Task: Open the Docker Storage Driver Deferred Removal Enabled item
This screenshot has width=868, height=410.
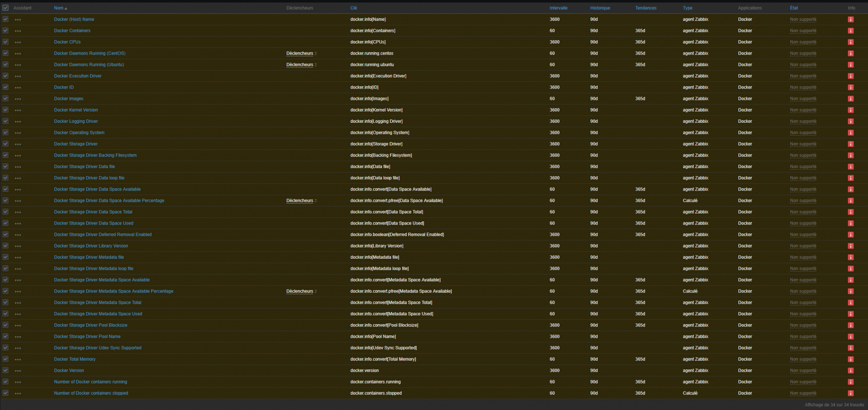Action: point(103,235)
